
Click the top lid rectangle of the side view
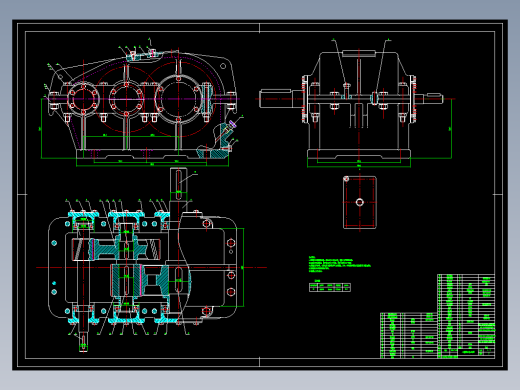click(359, 53)
